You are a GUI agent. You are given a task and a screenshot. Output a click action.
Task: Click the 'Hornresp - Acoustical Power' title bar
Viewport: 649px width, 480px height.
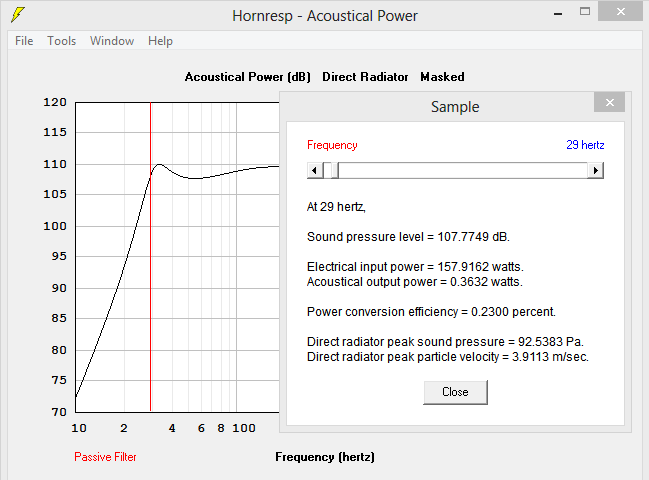point(325,16)
